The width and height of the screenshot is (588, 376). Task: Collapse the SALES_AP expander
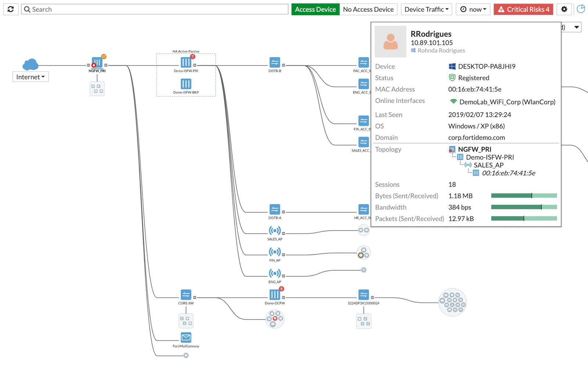click(283, 233)
